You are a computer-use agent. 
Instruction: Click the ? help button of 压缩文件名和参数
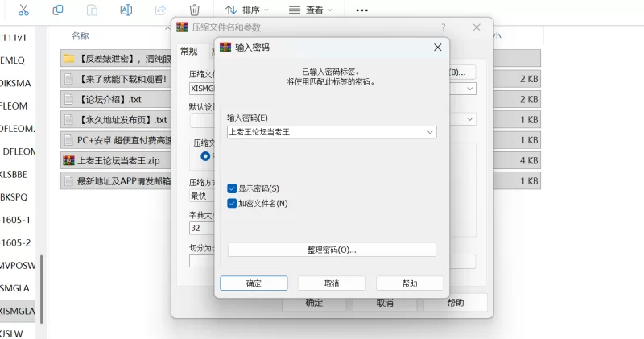444,27
